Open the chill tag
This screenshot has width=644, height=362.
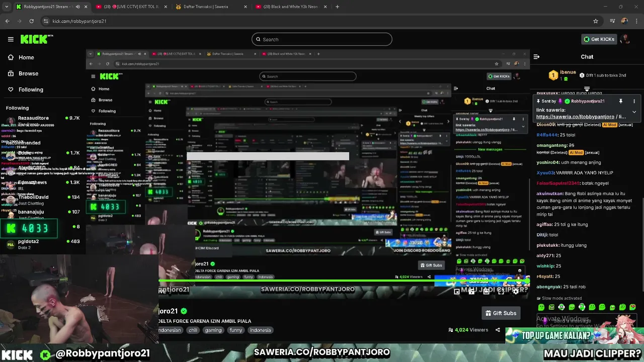[x=193, y=330]
